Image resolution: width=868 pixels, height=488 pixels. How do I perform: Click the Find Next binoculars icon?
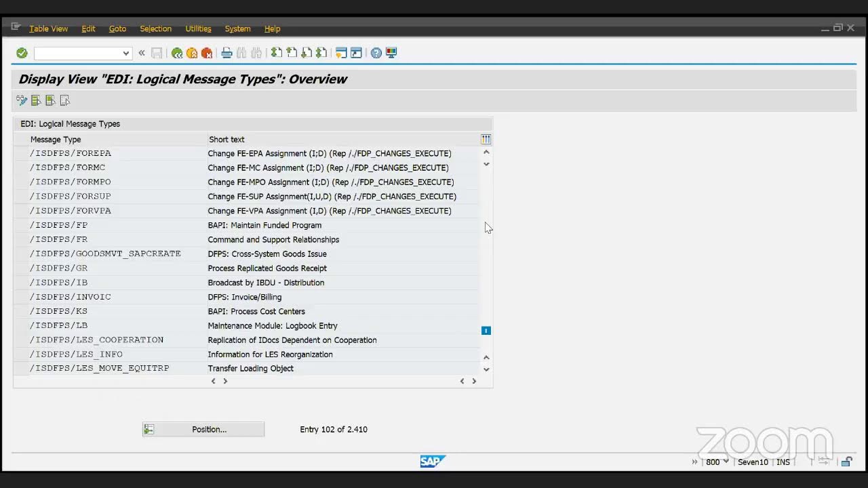[256, 53]
